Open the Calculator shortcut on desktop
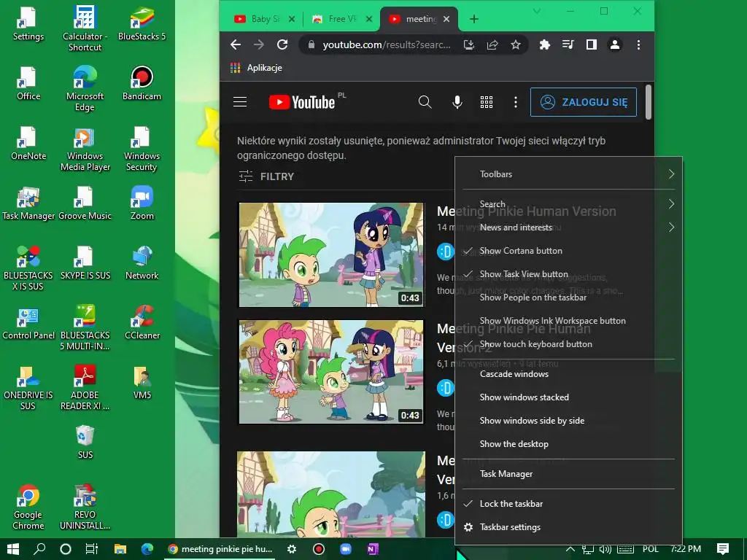The width and height of the screenshot is (747, 560). coord(85,28)
